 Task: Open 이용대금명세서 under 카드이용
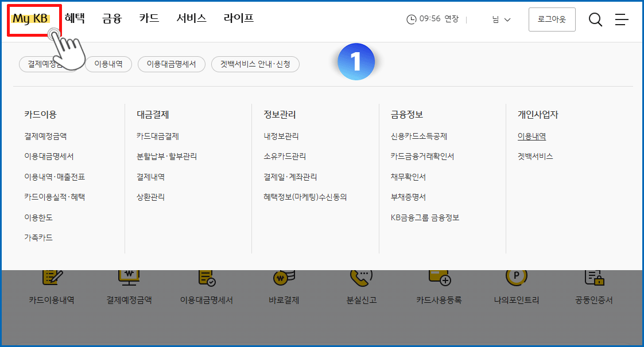point(49,157)
